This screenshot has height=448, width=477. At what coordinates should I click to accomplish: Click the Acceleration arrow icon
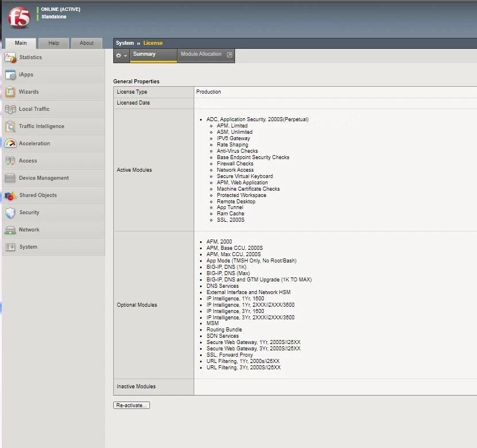10,143
